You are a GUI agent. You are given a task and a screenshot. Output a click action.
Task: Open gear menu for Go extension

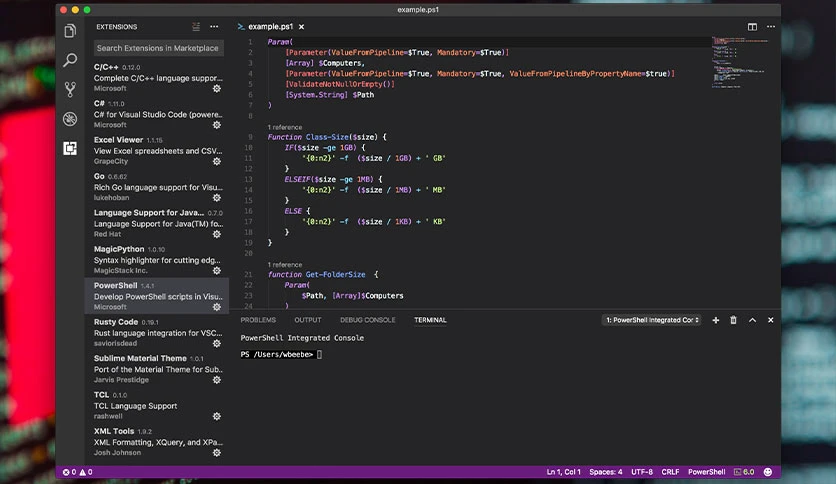point(217,198)
